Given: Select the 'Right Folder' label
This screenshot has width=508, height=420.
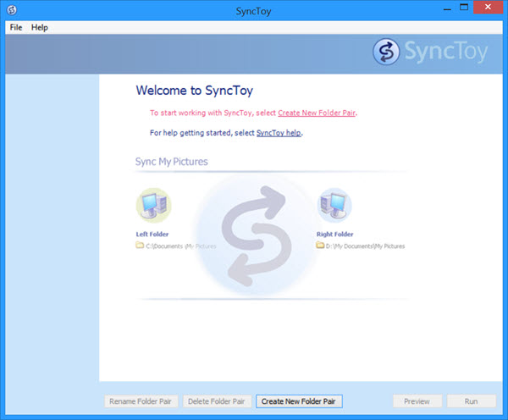Looking at the screenshot, I should [334, 234].
